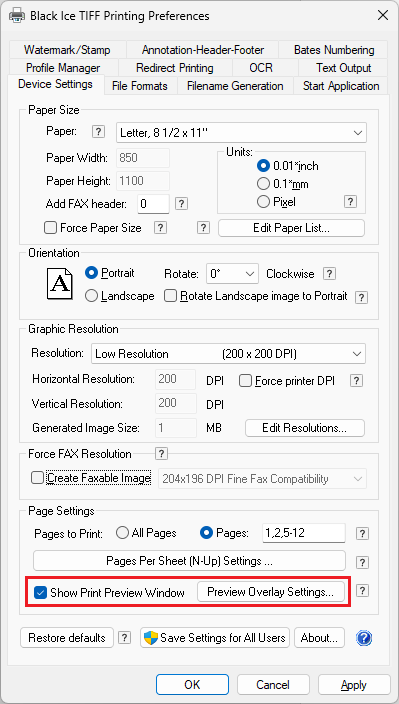The height and width of the screenshot is (704, 399).
Task: Click the printer icon in title bar
Action: 17,16
